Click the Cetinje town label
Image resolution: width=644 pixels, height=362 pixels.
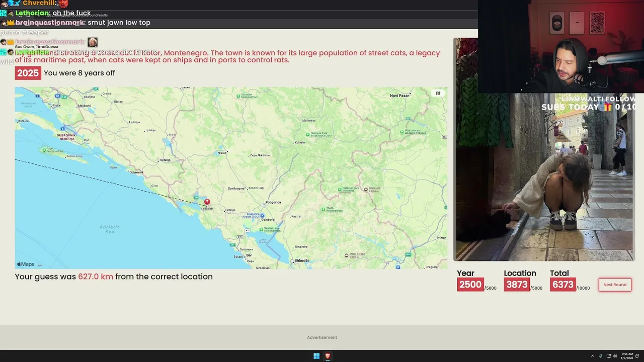(230, 210)
